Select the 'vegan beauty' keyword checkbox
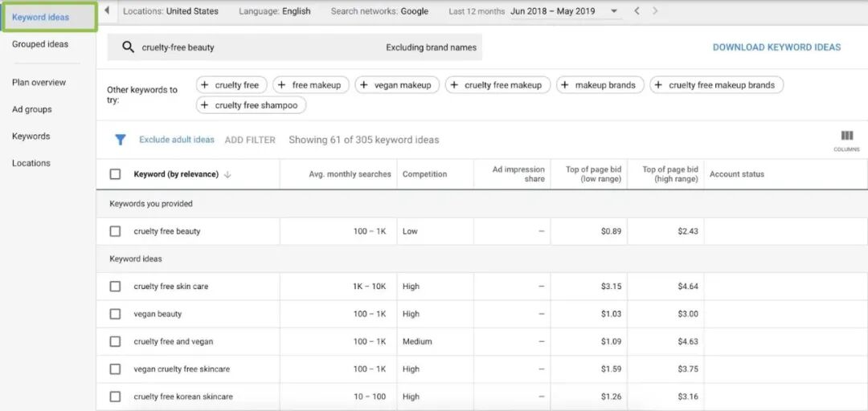Viewport: 868px width, 411px height. tap(115, 314)
